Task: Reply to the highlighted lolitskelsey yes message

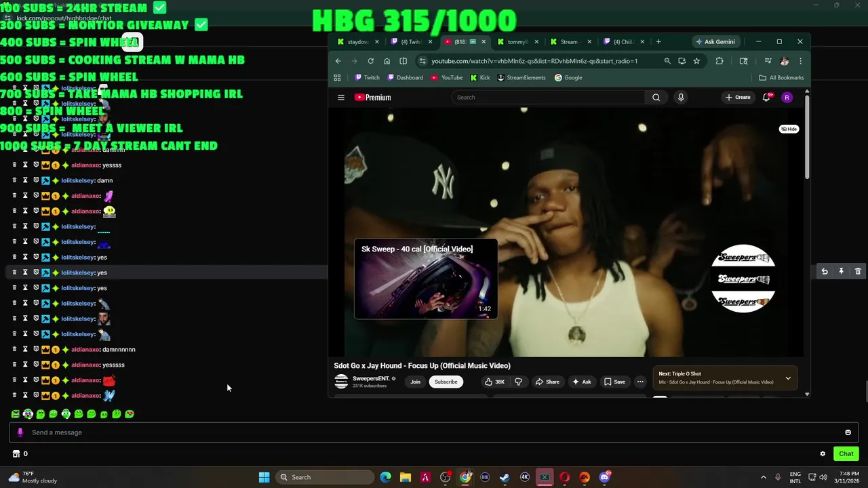Action: [x=825, y=272]
